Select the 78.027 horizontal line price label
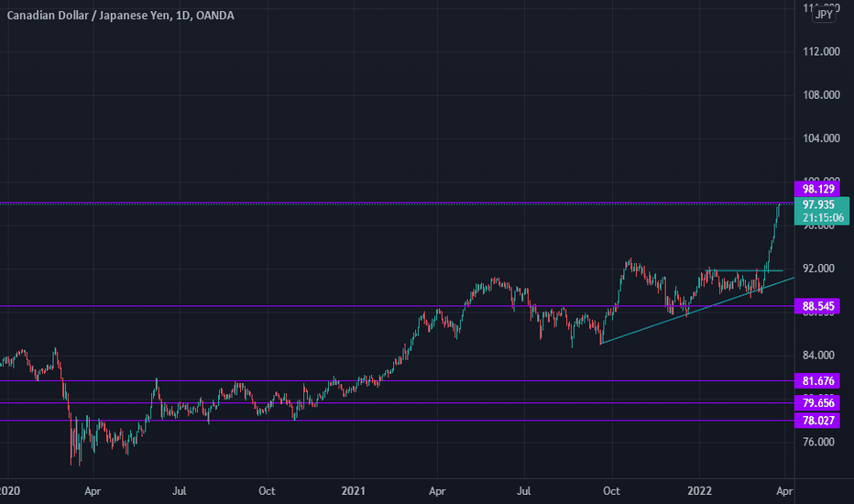 point(817,420)
